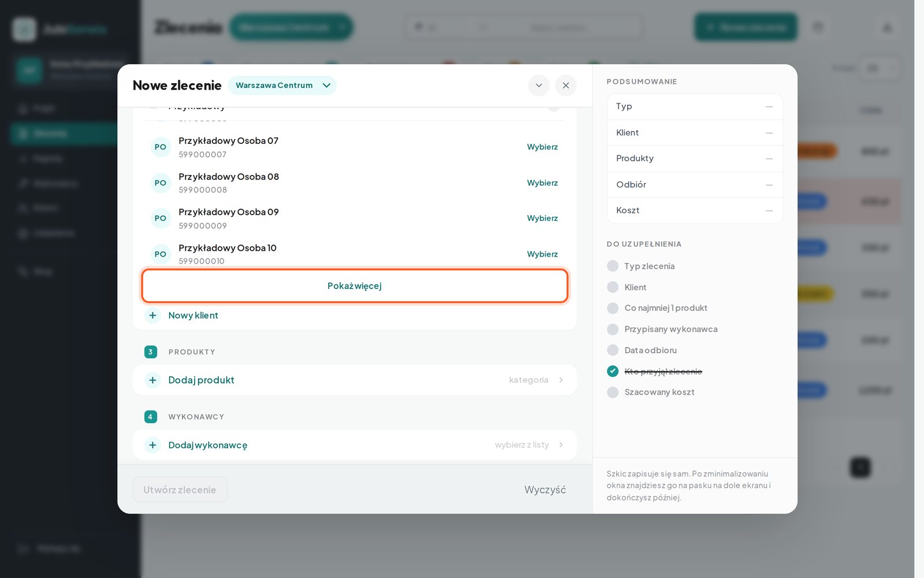Click the plus icon beside Nowy klient
This screenshot has height=578, width=924.
(152, 316)
